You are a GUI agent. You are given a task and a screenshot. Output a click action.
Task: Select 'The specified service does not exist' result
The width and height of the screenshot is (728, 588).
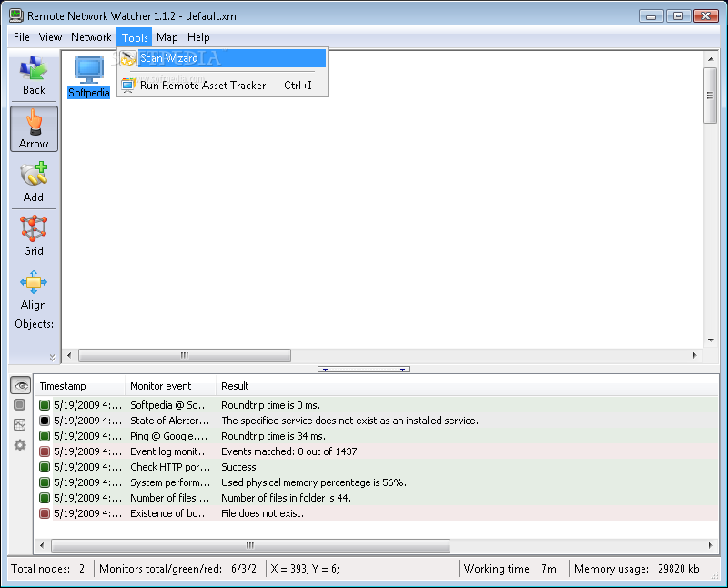349,421
